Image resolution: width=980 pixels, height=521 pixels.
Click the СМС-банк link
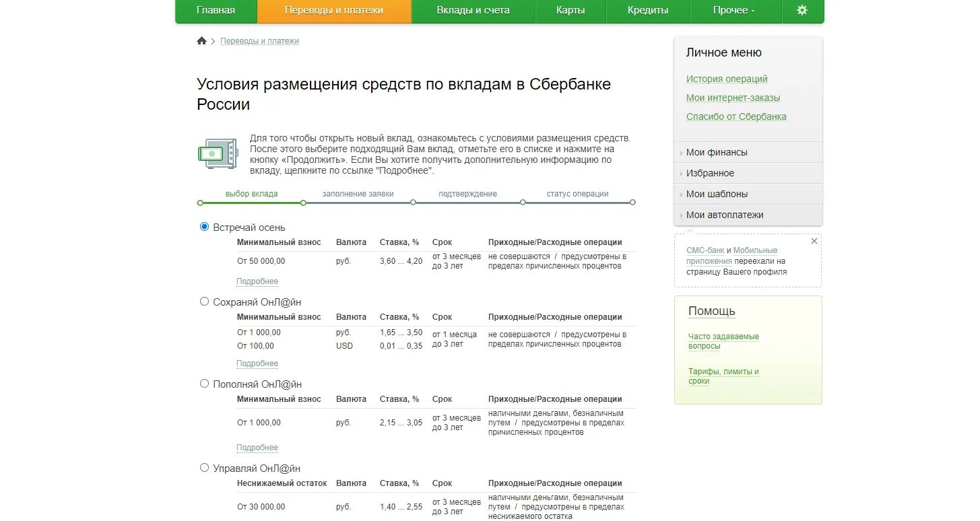(705, 250)
